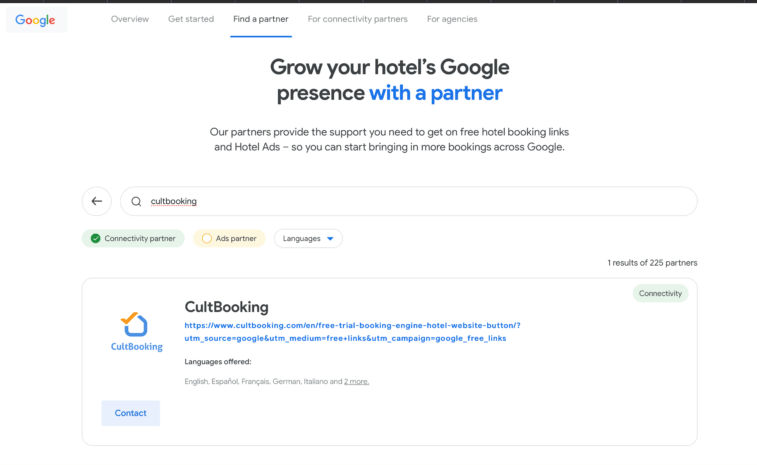Go to the For agencies tab
The image size is (757, 465).
point(452,19)
